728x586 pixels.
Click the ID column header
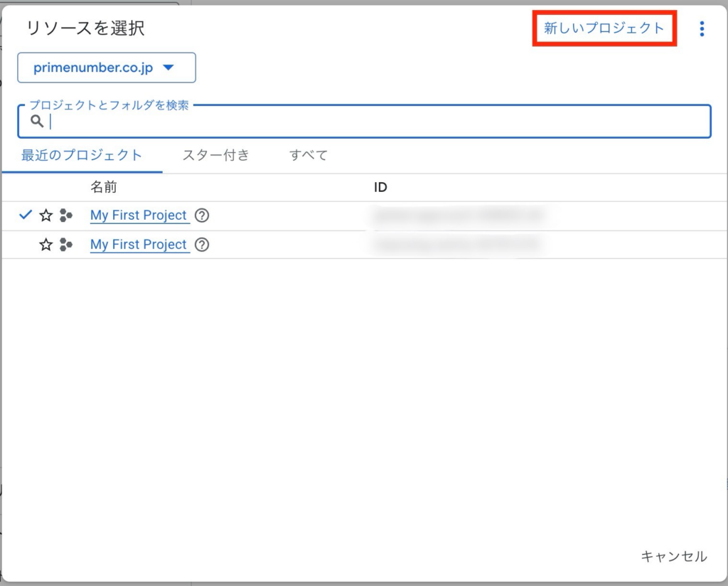pos(380,188)
